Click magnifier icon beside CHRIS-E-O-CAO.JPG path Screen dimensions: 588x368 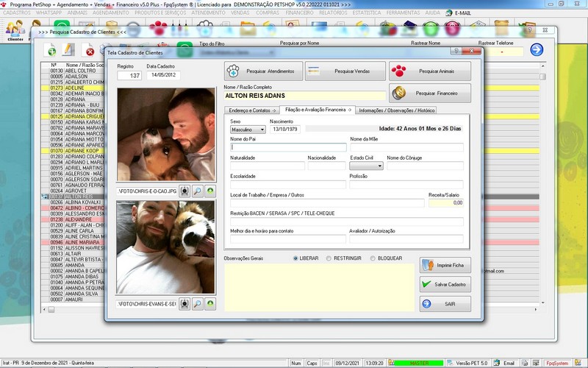pyautogui.click(x=197, y=191)
